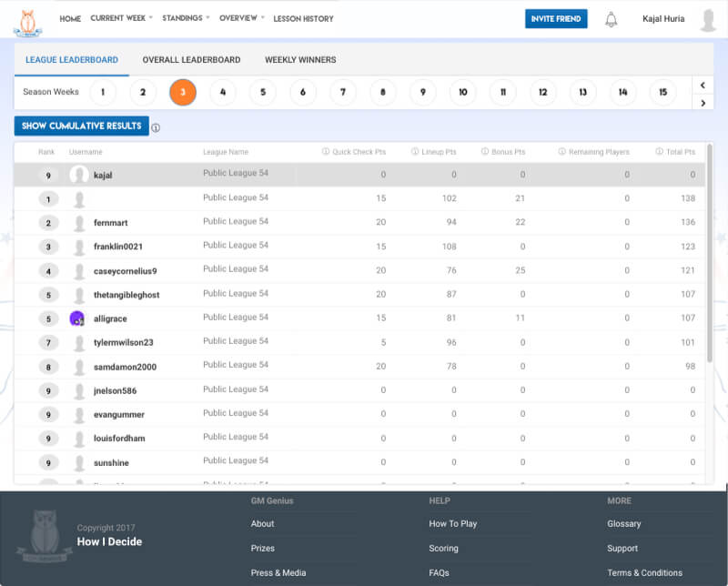This screenshot has width=728, height=586.
Task: Select season week 1
Action: (103, 92)
